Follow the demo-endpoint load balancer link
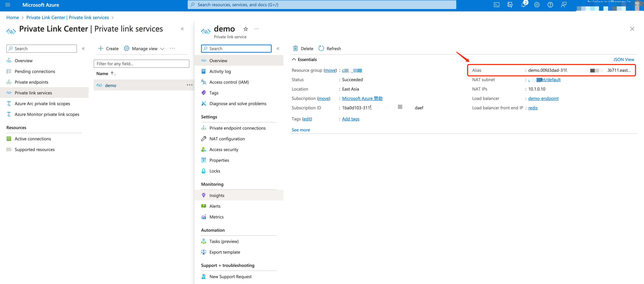Image resolution: width=644 pixels, height=284 pixels. click(x=543, y=98)
